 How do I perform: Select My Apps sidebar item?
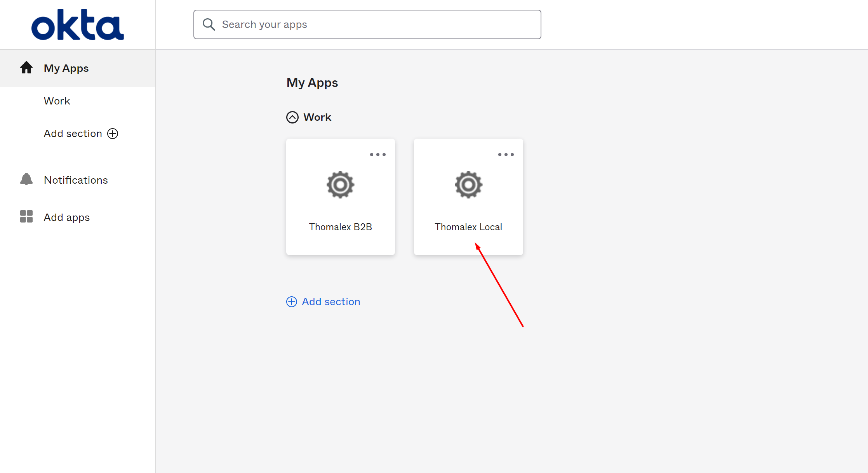point(66,68)
